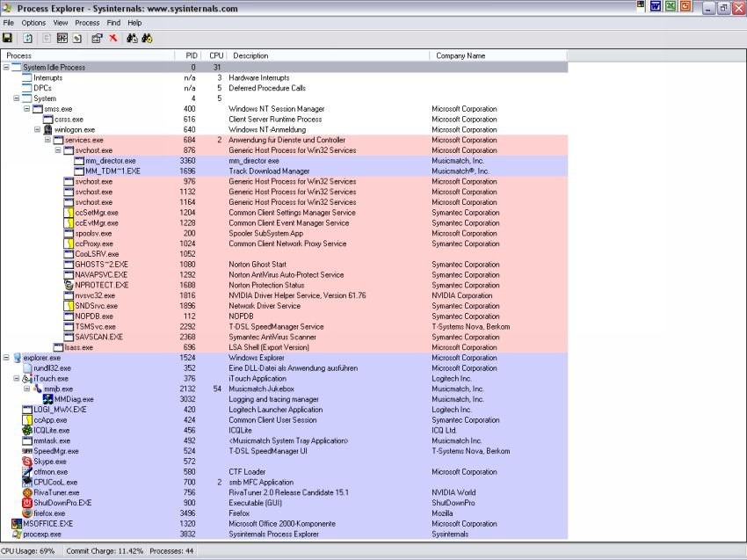This screenshot has width=747, height=560.
Task: Click the RivaTuner.exe process icon
Action: tap(27, 492)
